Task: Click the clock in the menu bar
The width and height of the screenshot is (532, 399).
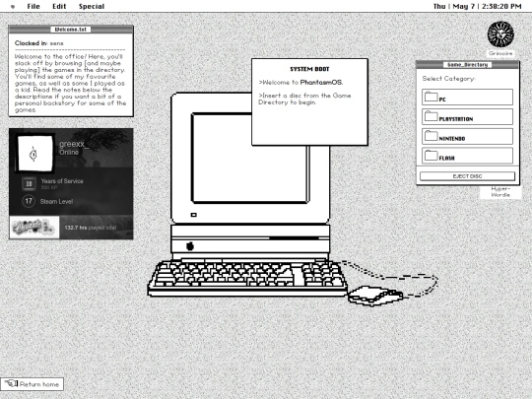Action: 477,7
